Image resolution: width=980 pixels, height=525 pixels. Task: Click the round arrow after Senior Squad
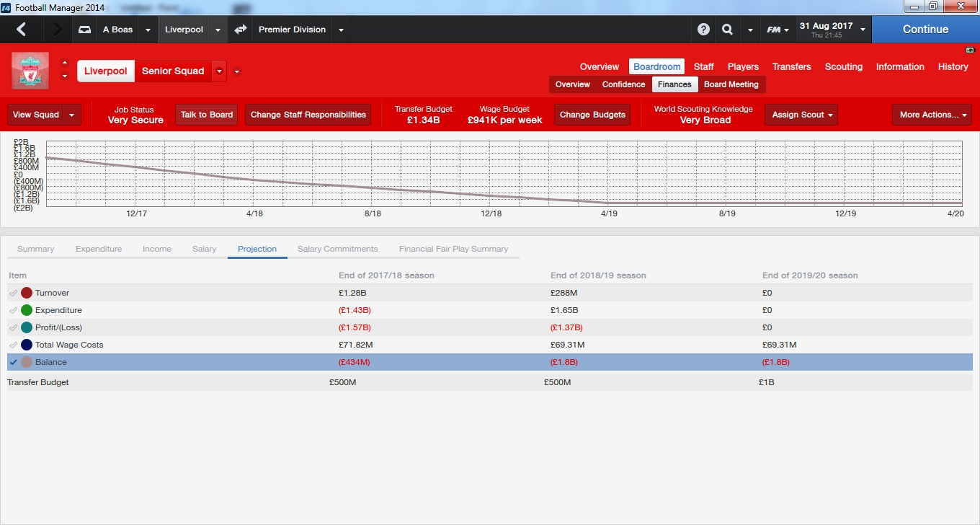237,71
